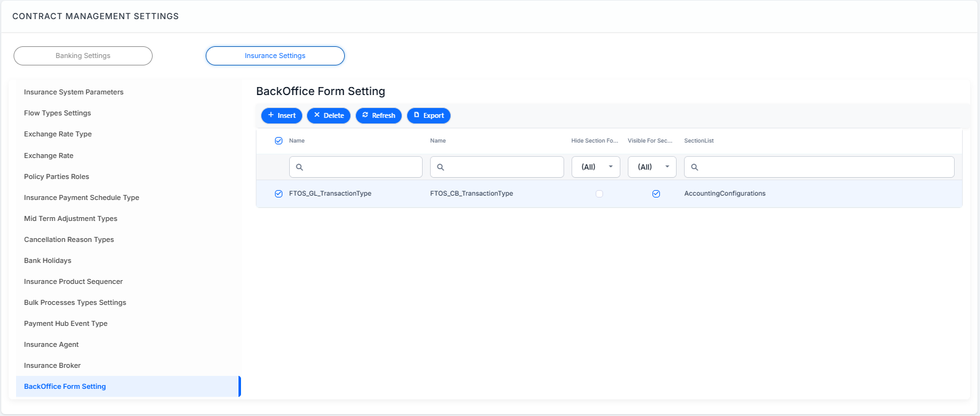Click search icon in SectionList filter

click(695, 167)
